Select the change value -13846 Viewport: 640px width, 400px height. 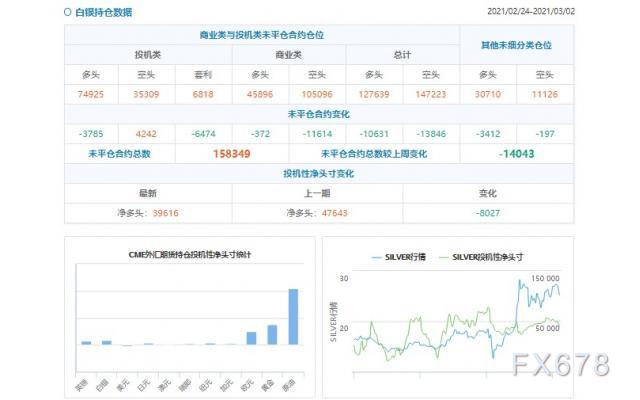431,134
